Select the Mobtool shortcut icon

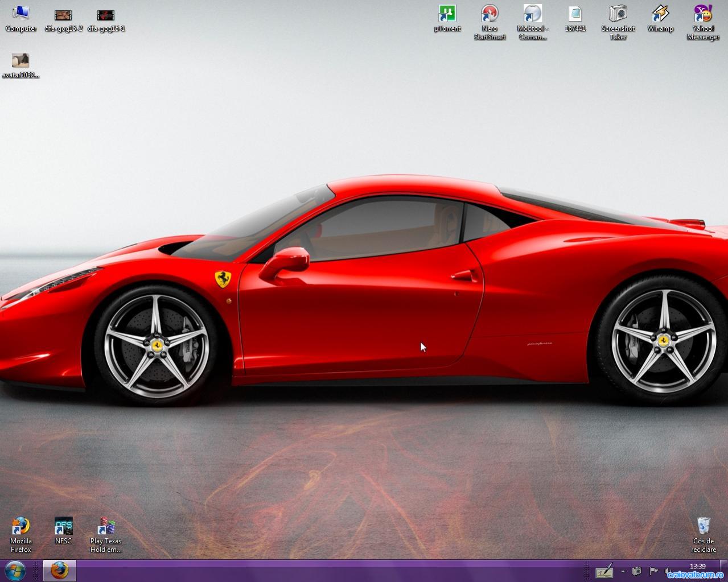[x=532, y=22]
